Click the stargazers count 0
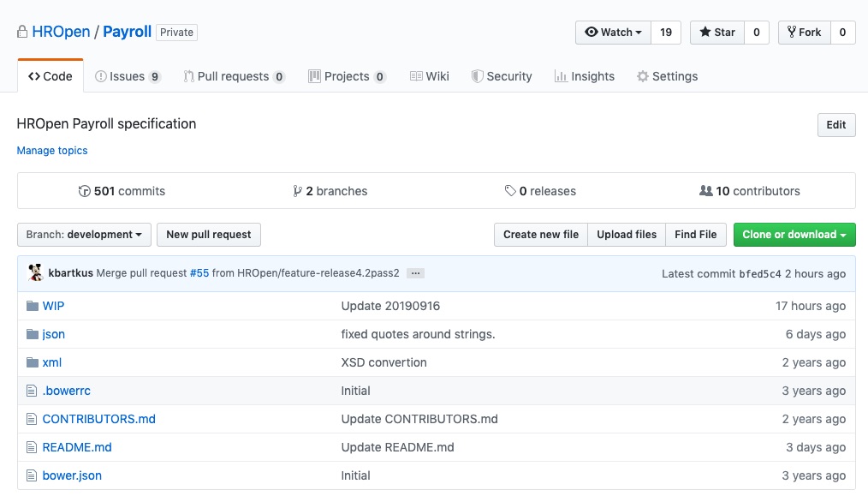868x496 pixels. pos(756,33)
